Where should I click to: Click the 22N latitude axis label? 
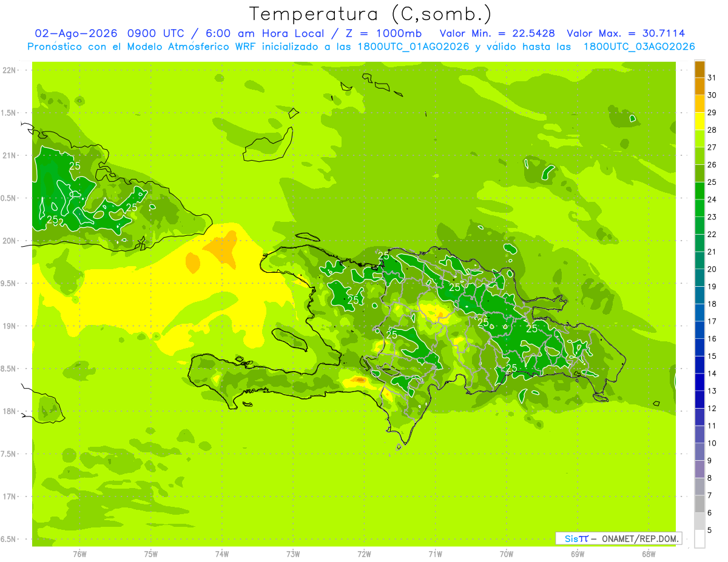click(8, 70)
